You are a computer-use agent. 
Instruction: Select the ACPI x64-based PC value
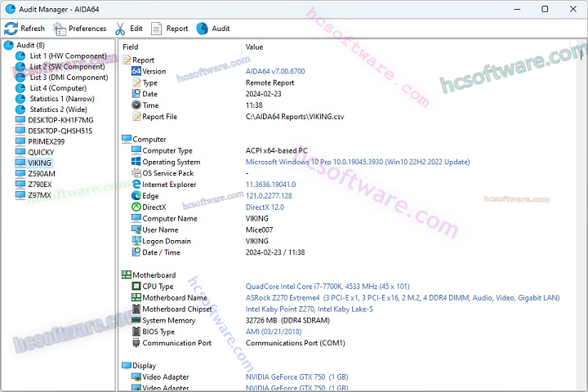277,150
